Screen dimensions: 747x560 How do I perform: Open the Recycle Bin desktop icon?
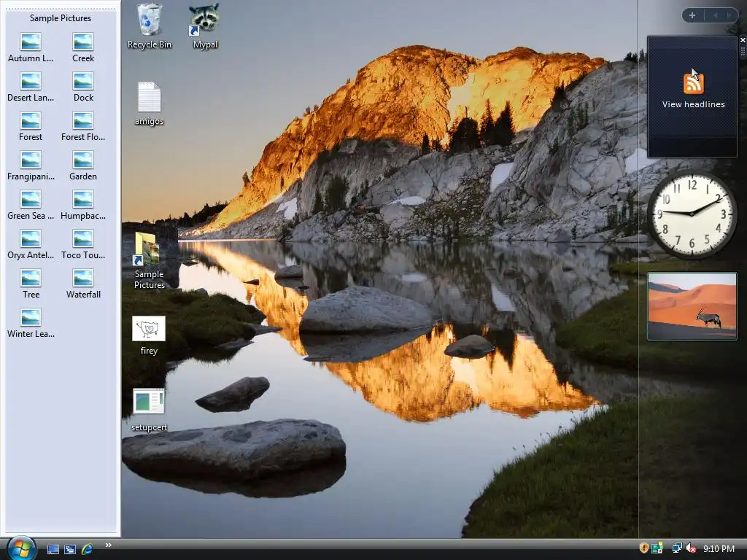[150, 26]
